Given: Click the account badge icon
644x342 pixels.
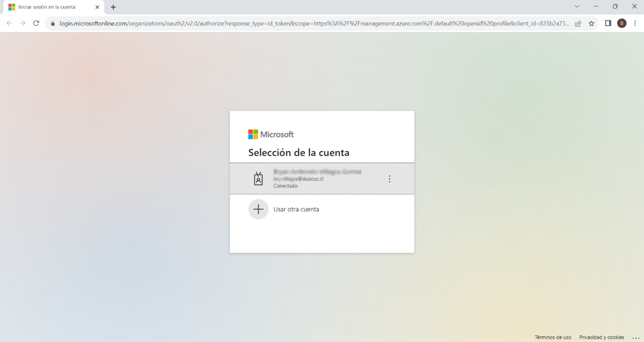Looking at the screenshot, I should [x=258, y=179].
